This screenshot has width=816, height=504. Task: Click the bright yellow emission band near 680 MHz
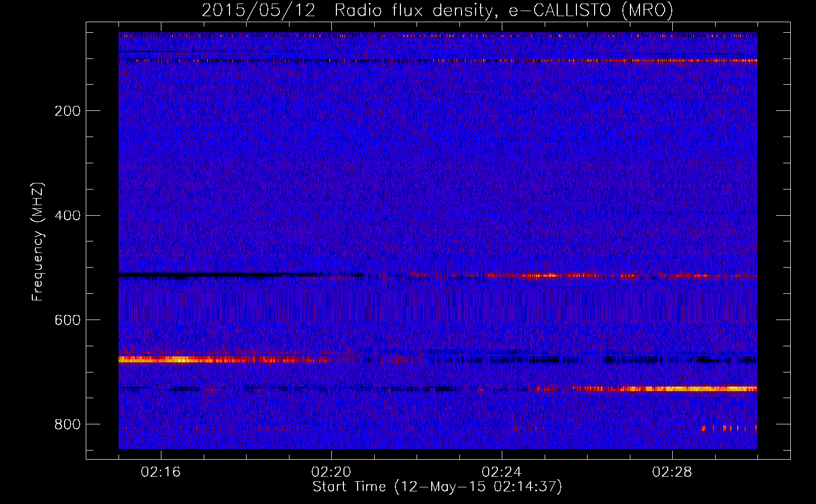point(224,360)
